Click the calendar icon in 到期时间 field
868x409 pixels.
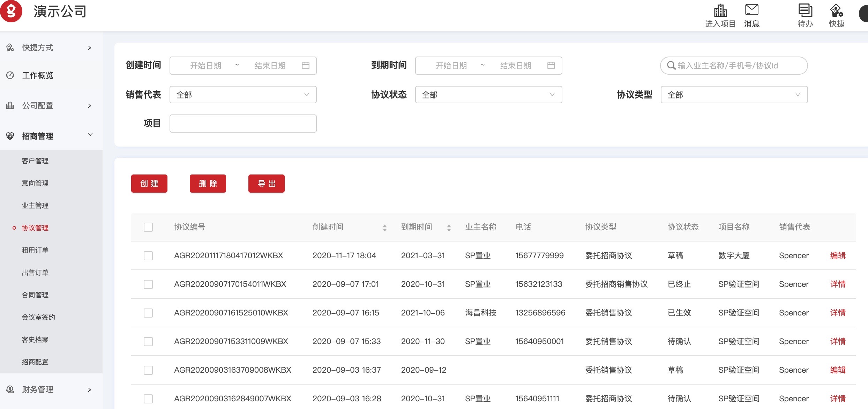click(x=551, y=66)
